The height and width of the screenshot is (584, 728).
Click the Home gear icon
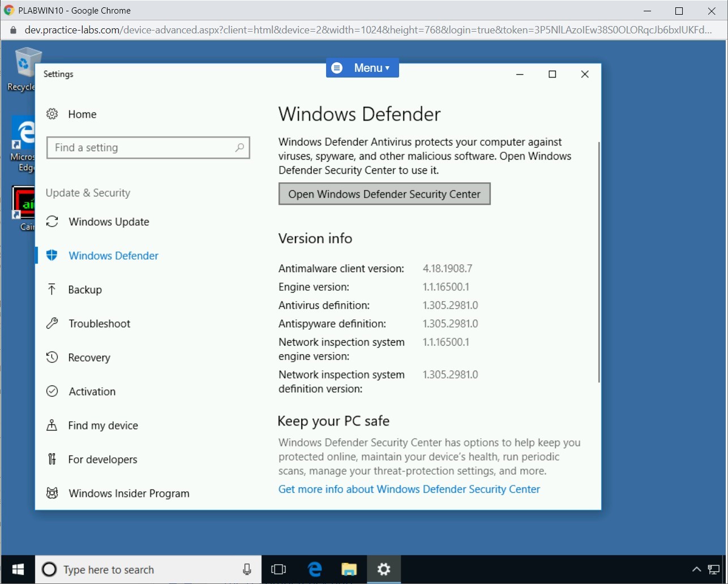[52, 114]
